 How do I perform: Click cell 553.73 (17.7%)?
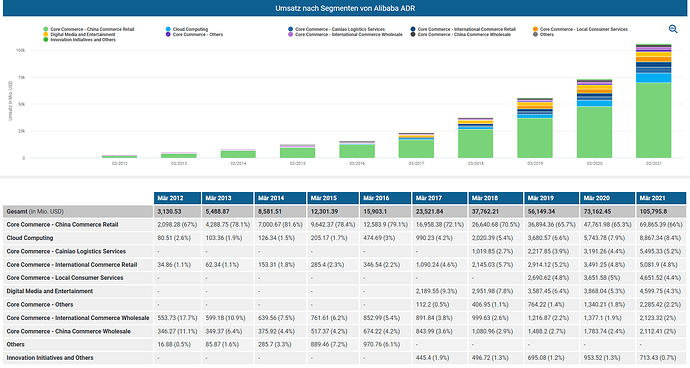(x=177, y=318)
